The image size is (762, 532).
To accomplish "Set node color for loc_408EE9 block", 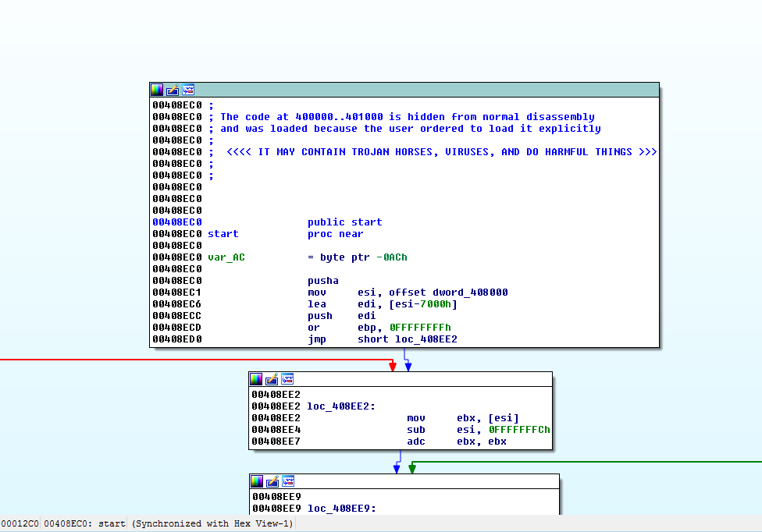I will pos(257,481).
